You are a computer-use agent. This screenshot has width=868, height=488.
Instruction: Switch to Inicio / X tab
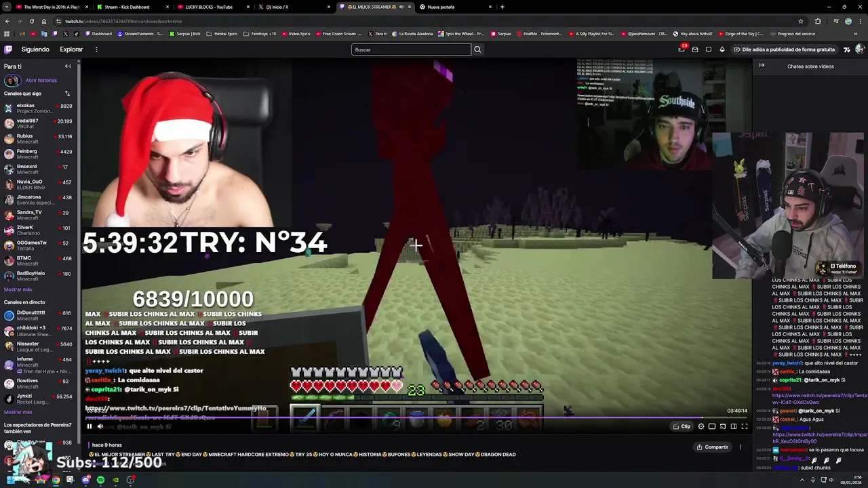(x=294, y=7)
